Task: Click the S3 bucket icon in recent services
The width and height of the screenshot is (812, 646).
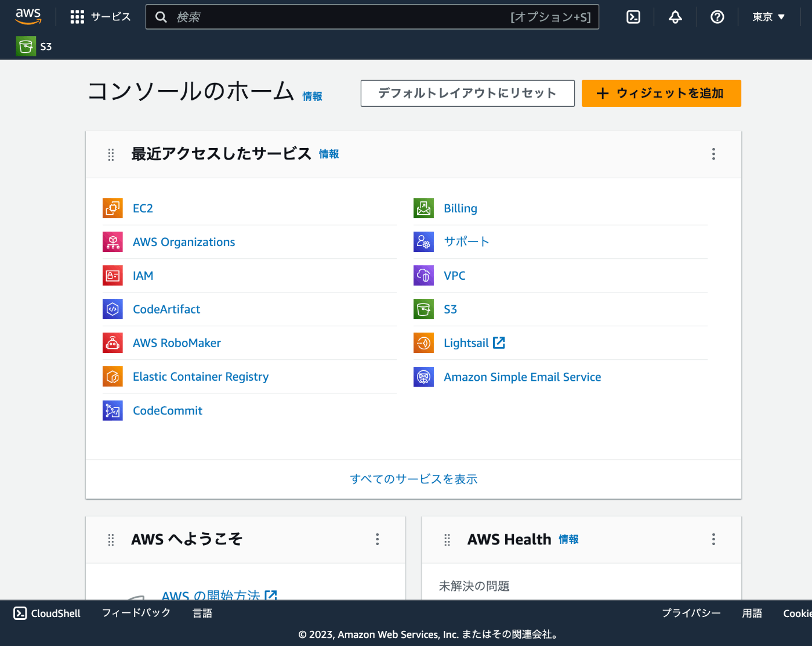Action: coord(423,309)
